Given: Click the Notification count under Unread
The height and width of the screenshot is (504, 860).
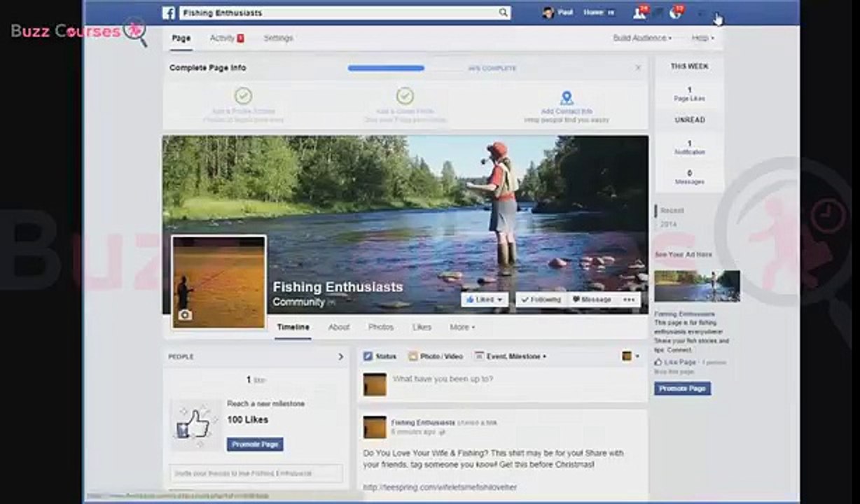Looking at the screenshot, I should pyautogui.click(x=689, y=147).
